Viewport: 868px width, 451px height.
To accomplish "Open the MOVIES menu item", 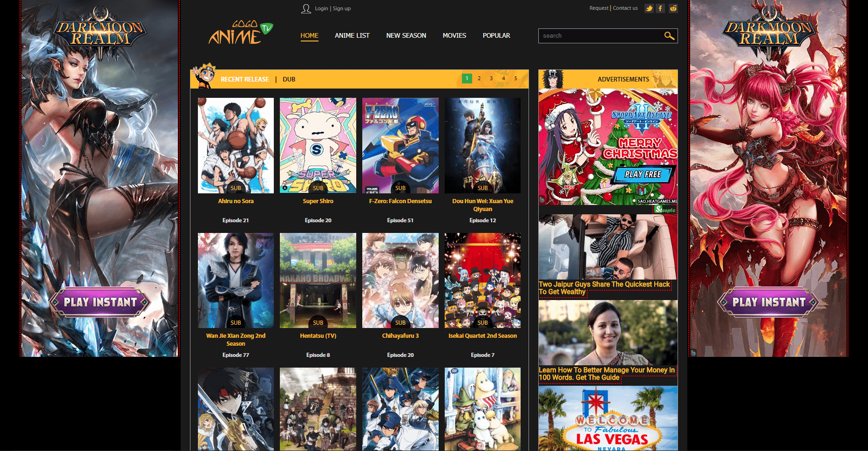I will point(454,35).
